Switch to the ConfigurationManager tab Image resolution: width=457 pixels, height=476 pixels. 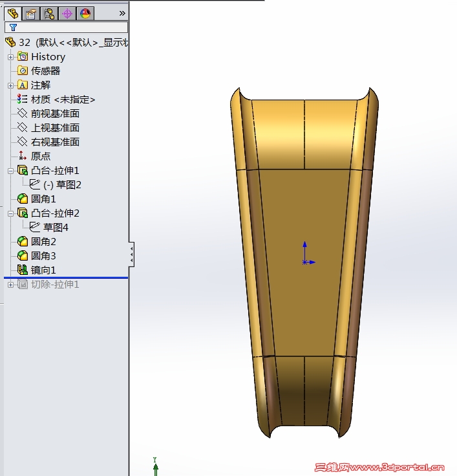pos(49,14)
